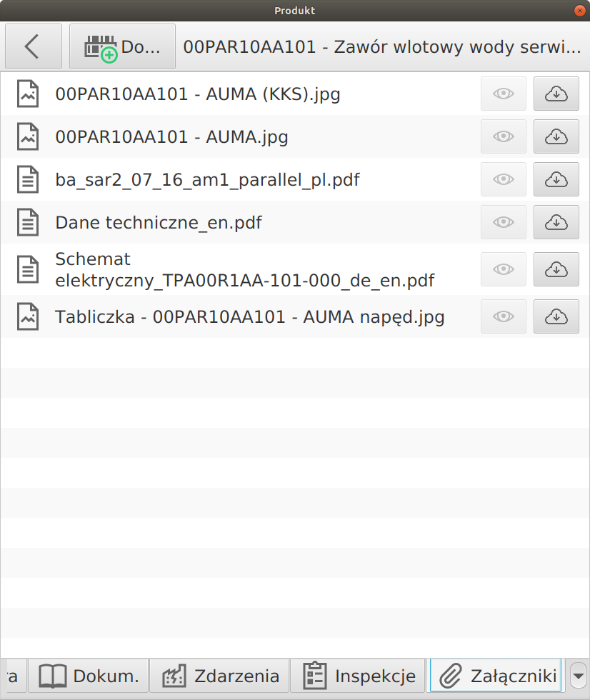Go back with the left chevron button
This screenshot has height=700, width=590.
(x=33, y=46)
